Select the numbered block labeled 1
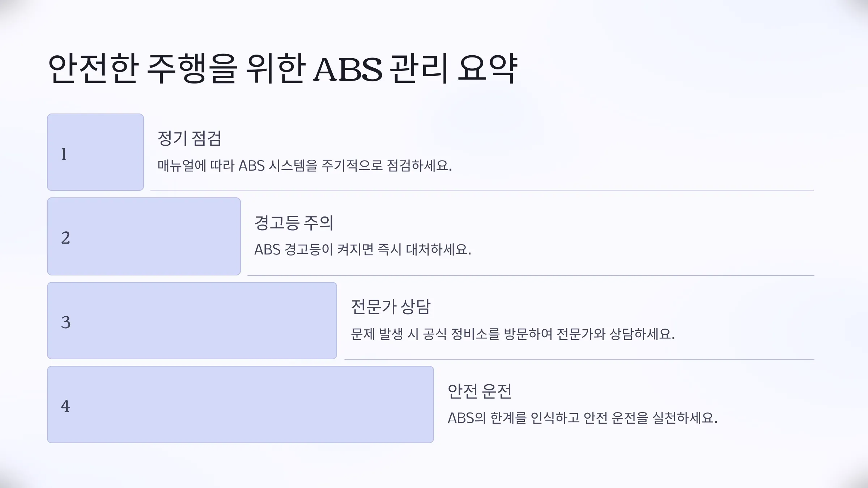This screenshot has height=488, width=868. 95,152
